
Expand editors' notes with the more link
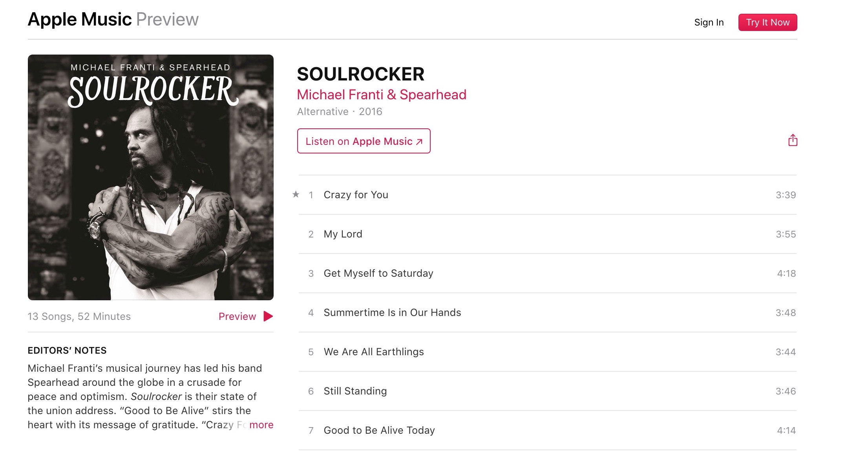pyautogui.click(x=261, y=425)
